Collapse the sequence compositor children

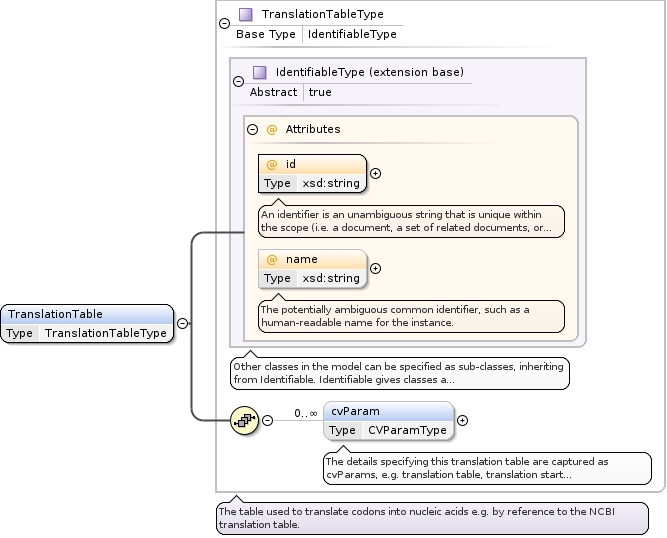click(x=267, y=420)
